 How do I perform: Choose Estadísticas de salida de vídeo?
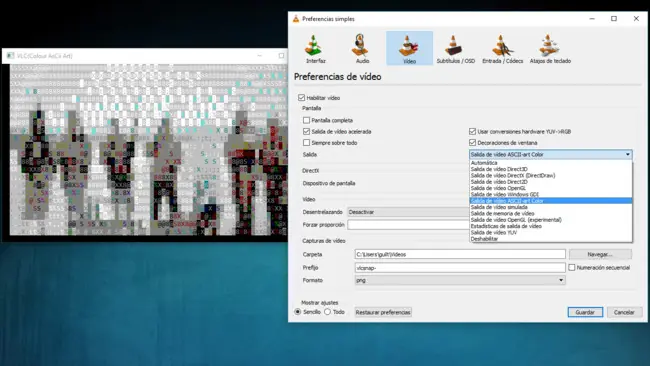click(x=551, y=226)
